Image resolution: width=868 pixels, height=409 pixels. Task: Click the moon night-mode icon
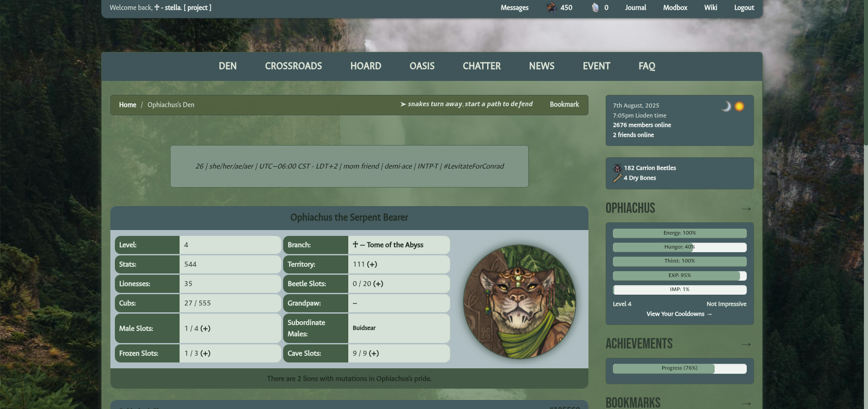[x=726, y=106]
